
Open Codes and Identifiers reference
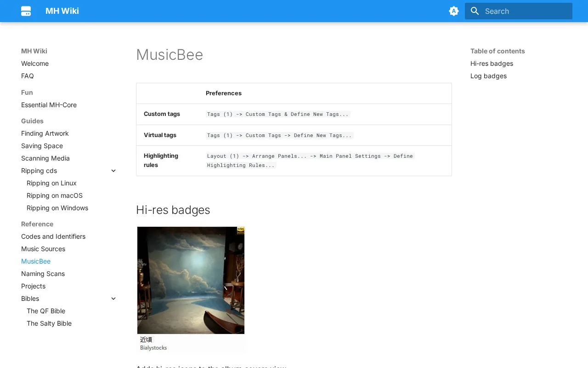(x=53, y=236)
